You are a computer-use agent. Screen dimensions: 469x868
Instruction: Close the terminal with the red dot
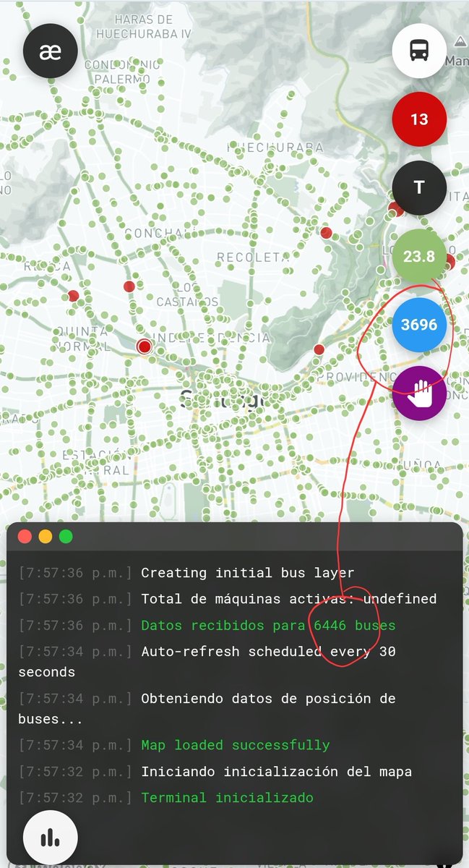(25, 537)
